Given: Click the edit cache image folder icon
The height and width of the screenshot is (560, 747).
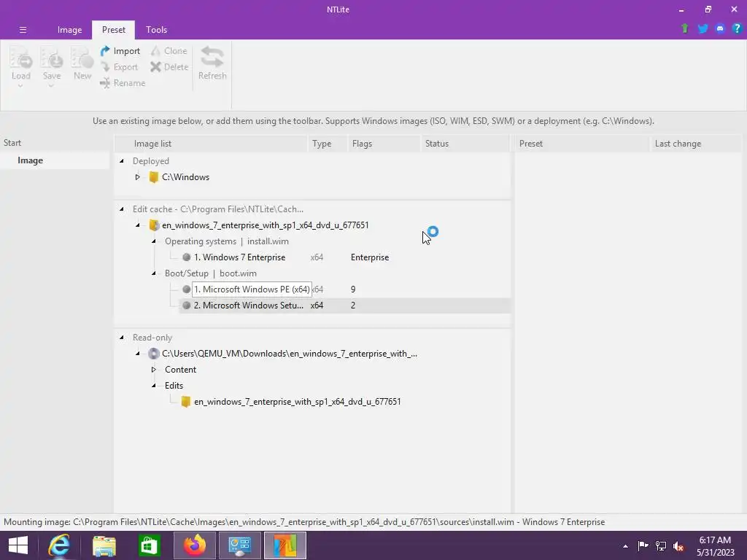Looking at the screenshot, I should [x=153, y=225].
